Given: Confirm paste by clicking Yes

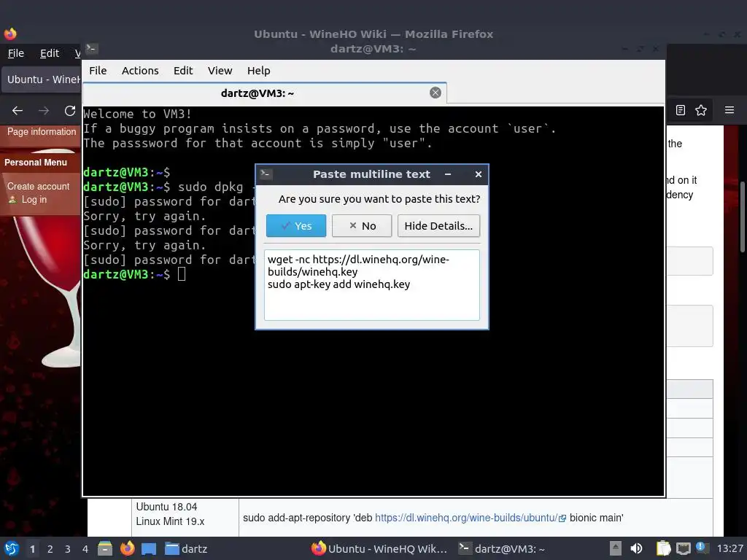Looking at the screenshot, I should 296,226.
